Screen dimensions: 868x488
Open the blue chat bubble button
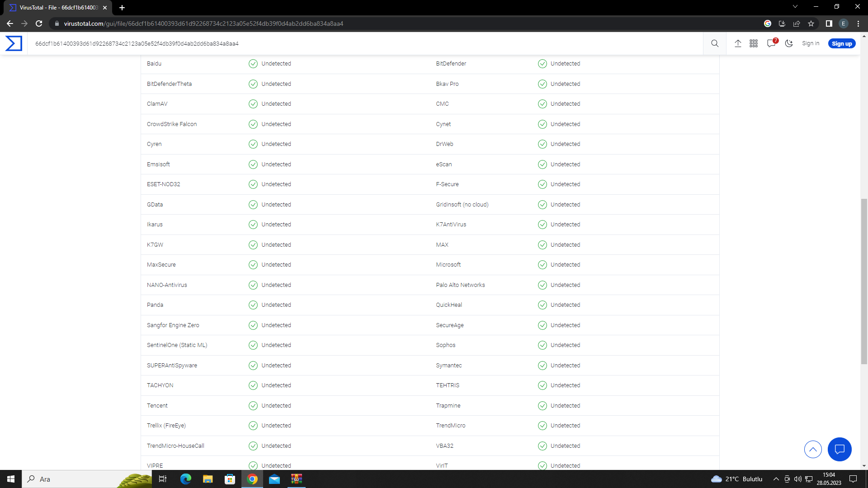840,449
